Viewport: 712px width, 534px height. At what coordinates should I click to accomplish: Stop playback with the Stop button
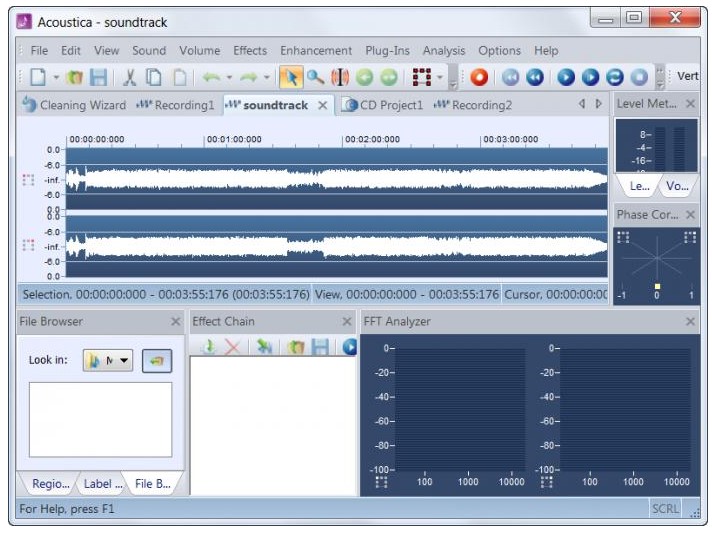[x=639, y=77]
